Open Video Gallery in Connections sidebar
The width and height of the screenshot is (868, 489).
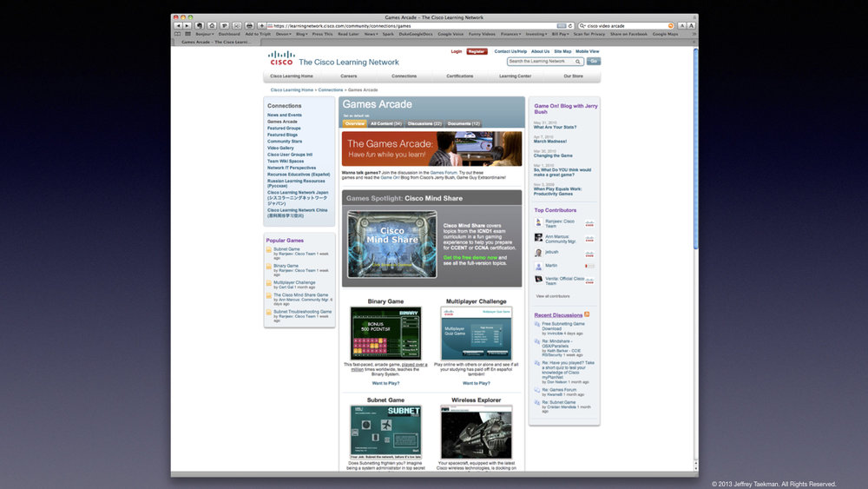[280, 148]
